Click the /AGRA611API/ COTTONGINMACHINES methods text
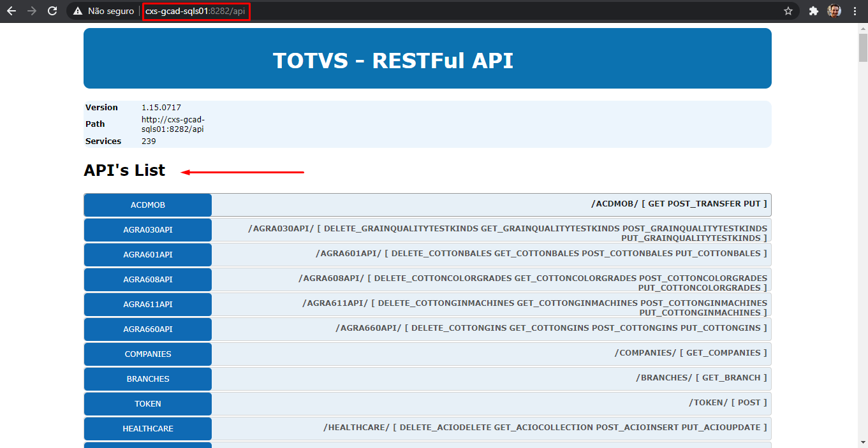 (x=535, y=308)
